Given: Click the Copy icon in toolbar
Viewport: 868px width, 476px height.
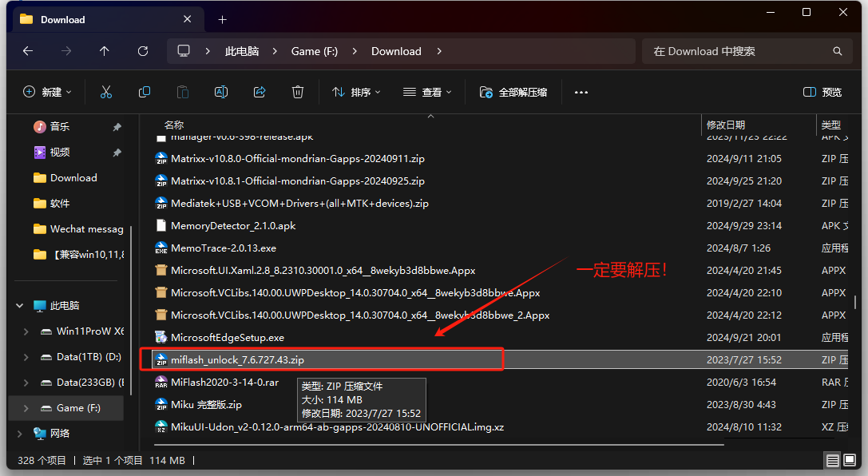Looking at the screenshot, I should tap(145, 92).
